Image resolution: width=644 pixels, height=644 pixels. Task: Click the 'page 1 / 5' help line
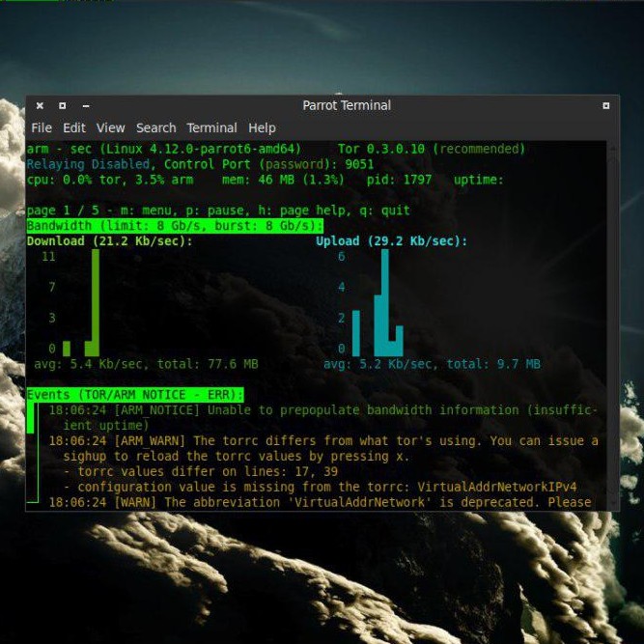coord(218,210)
